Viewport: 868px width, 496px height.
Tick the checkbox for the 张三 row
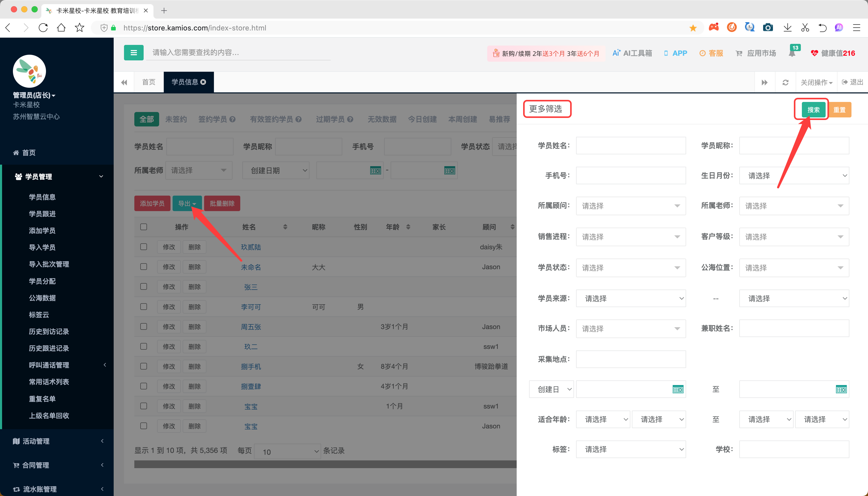pos(144,287)
